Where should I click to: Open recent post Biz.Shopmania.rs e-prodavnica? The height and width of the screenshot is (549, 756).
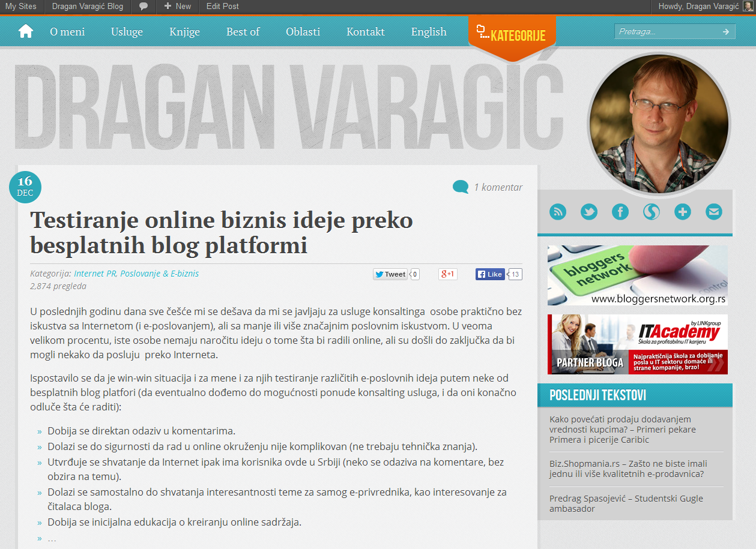pos(628,469)
